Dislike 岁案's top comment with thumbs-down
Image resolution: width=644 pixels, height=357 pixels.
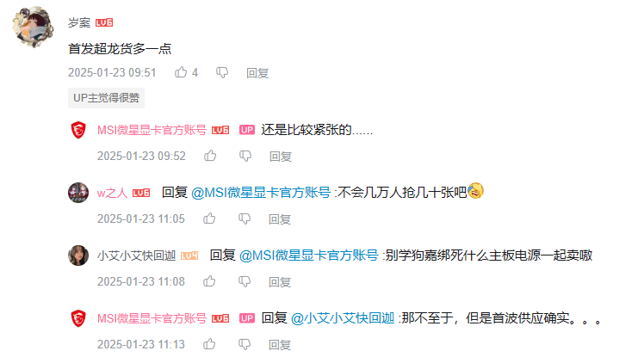tap(222, 73)
